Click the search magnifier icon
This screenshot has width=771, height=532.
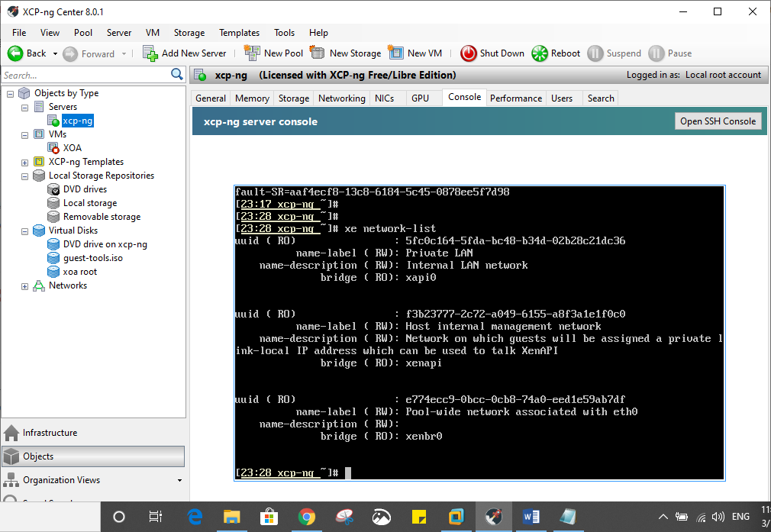tap(177, 75)
